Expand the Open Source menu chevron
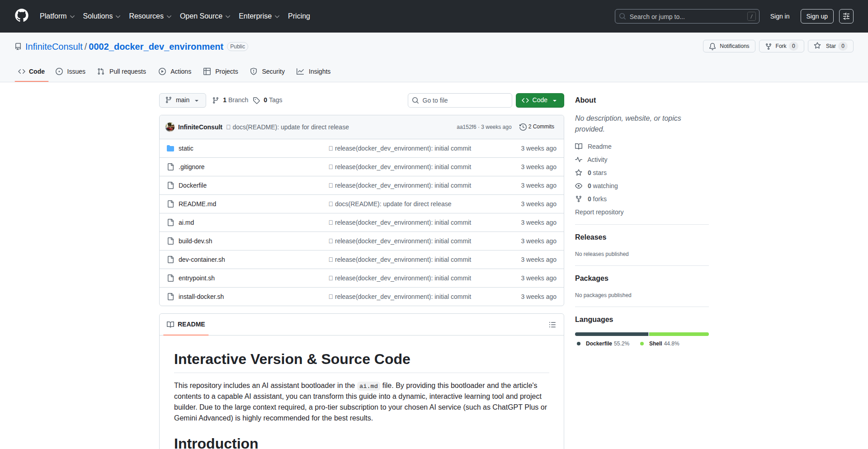 click(229, 16)
